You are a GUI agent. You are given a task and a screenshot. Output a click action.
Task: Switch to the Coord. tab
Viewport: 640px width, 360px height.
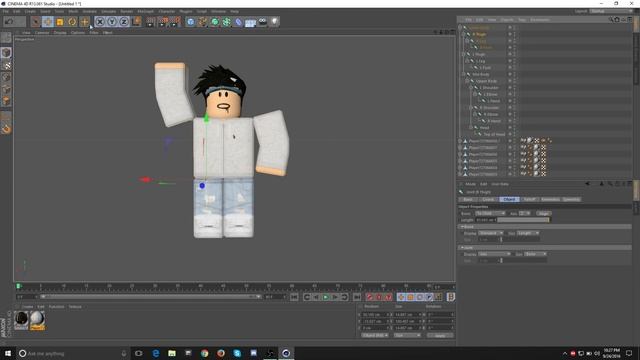click(488, 199)
